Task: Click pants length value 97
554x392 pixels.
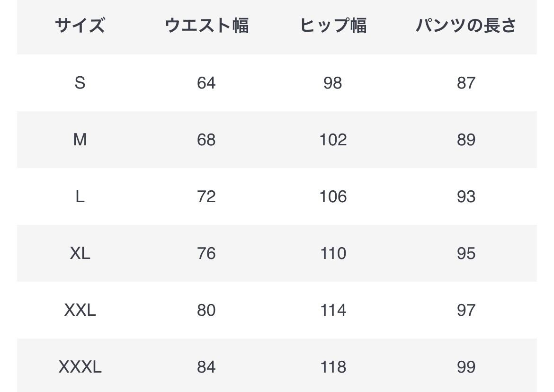Action: pos(466,310)
